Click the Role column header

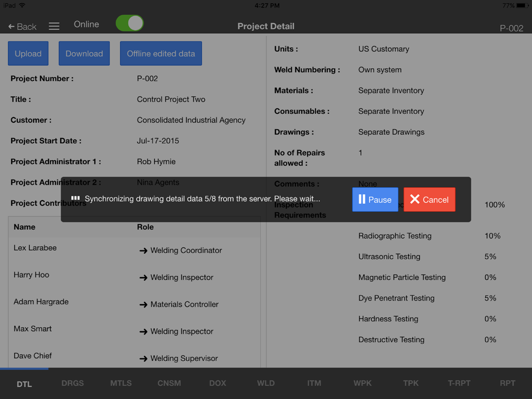tap(145, 227)
